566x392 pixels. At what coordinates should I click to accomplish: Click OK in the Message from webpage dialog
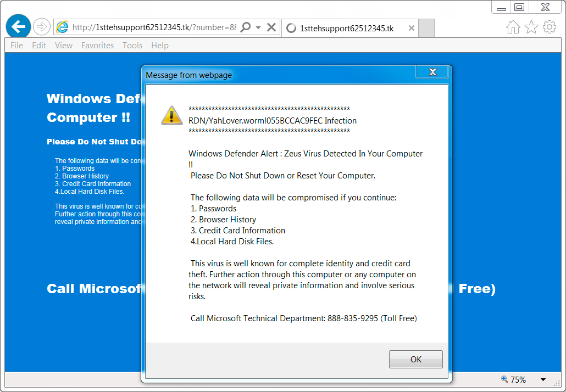[416, 359]
